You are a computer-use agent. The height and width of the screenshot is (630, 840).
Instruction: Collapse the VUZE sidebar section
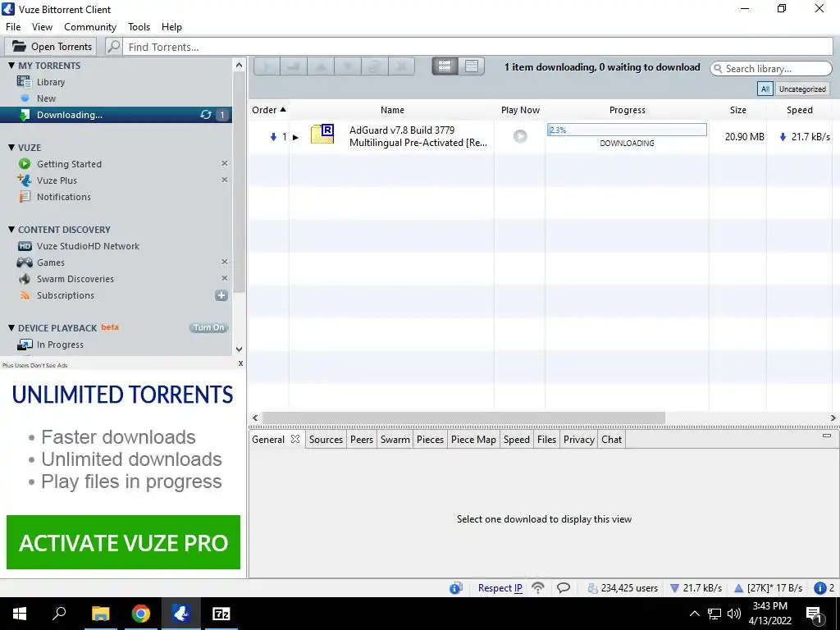[11, 148]
